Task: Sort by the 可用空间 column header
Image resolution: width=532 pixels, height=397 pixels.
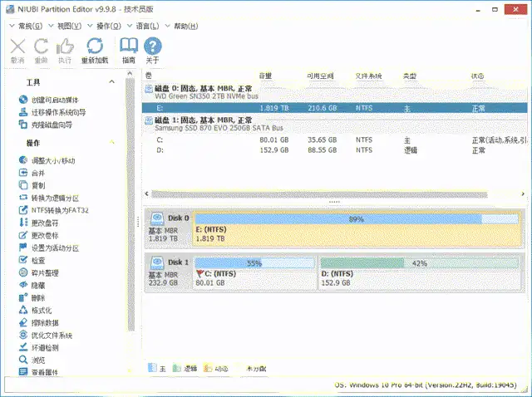Action: pyautogui.click(x=320, y=76)
